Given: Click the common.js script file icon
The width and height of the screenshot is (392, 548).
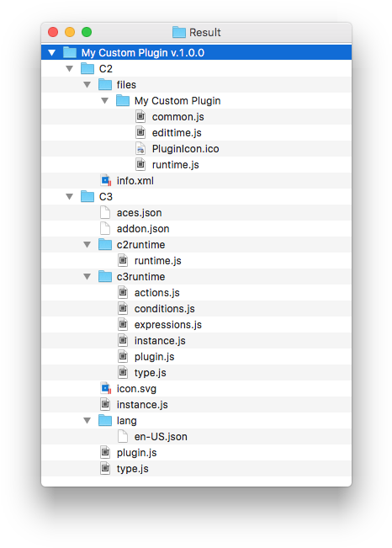Looking at the screenshot, I should pyautogui.click(x=140, y=117).
